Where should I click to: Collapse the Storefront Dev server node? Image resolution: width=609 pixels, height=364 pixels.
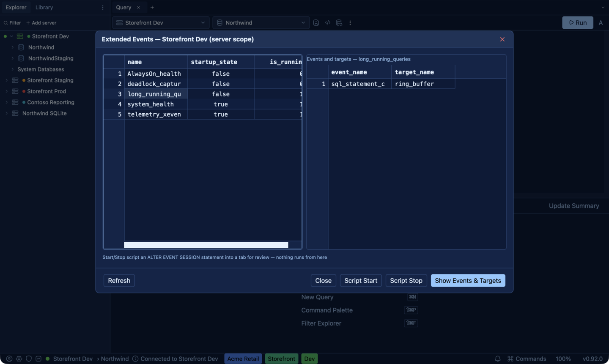[11, 36]
